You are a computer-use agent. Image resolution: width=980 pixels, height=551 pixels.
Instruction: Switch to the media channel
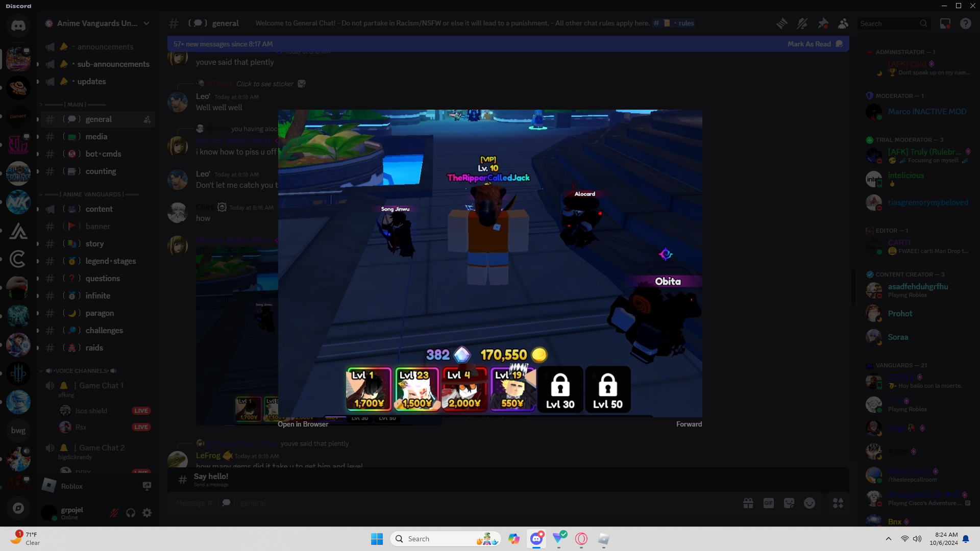(96, 137)
